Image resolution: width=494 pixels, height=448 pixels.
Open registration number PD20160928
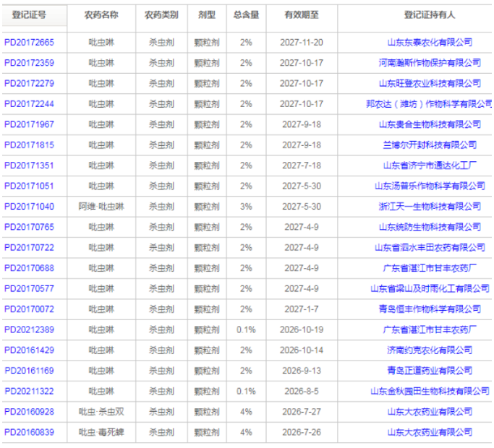(x=30, y=412)
